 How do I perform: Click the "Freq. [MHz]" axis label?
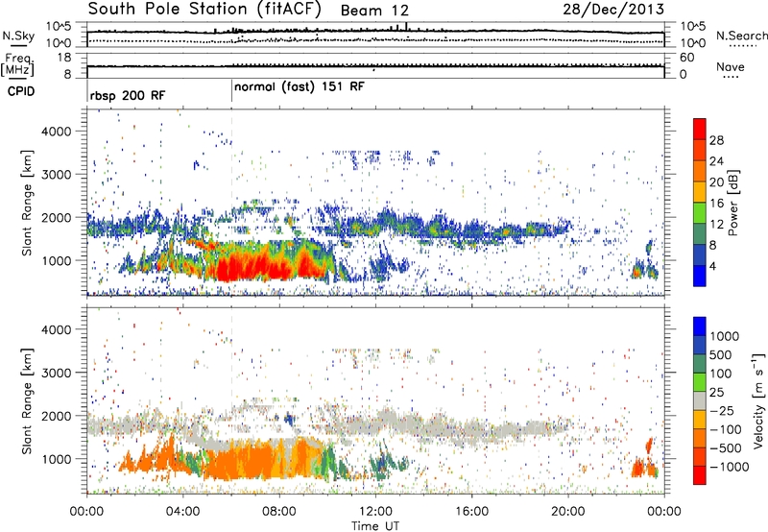17,65
